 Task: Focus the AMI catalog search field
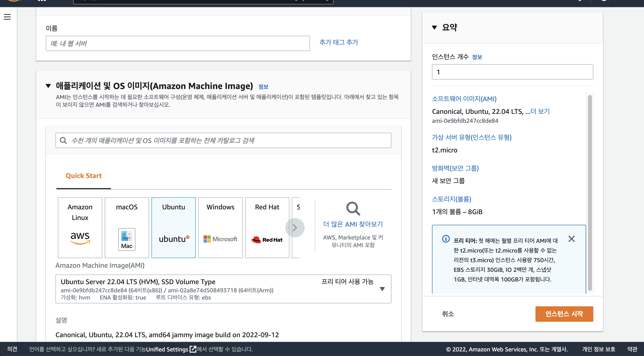point(223,140)
